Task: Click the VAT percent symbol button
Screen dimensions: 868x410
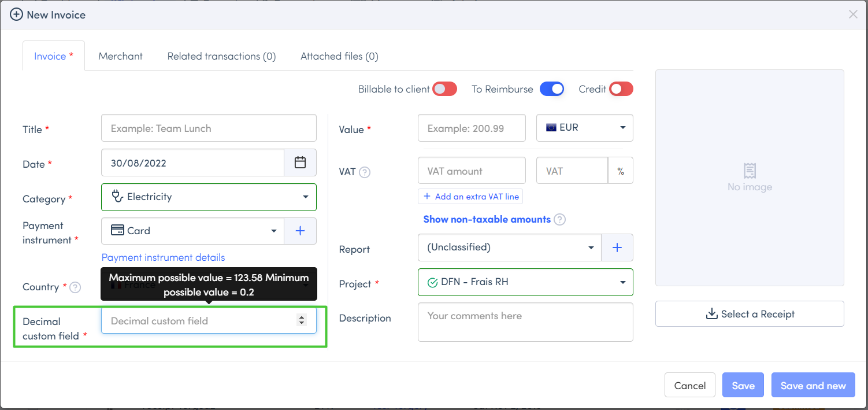Action: pos(620,171)
